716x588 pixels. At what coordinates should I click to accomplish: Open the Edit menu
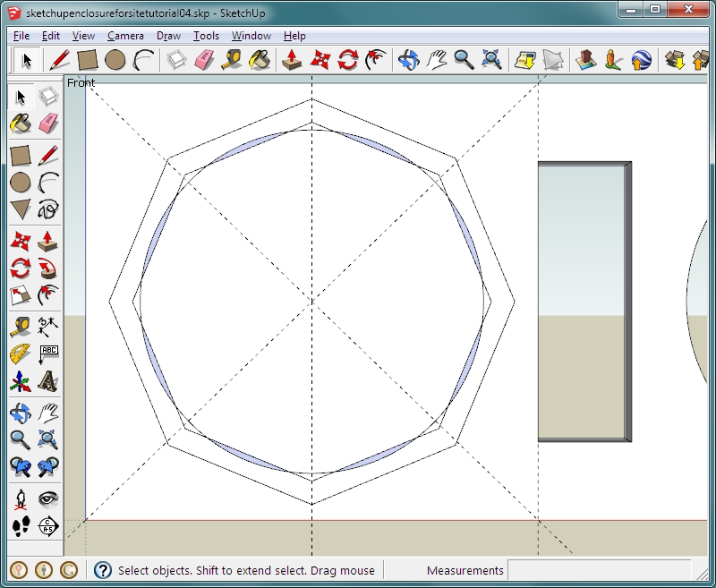51,36
